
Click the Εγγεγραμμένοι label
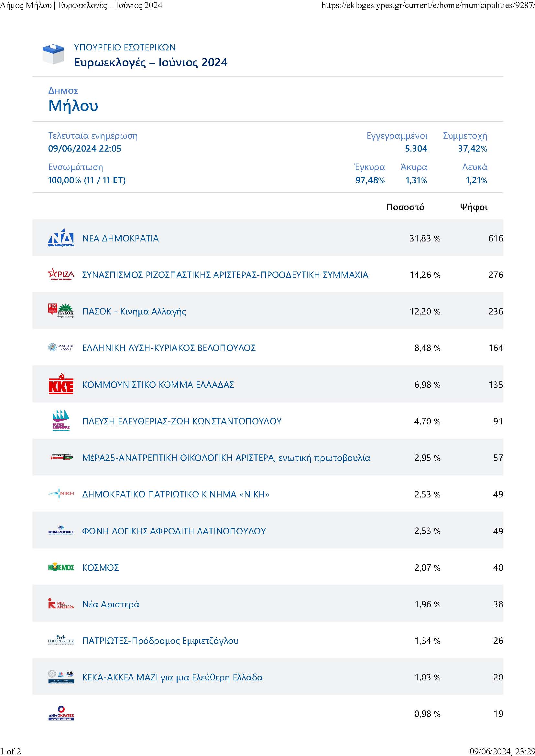397,136
